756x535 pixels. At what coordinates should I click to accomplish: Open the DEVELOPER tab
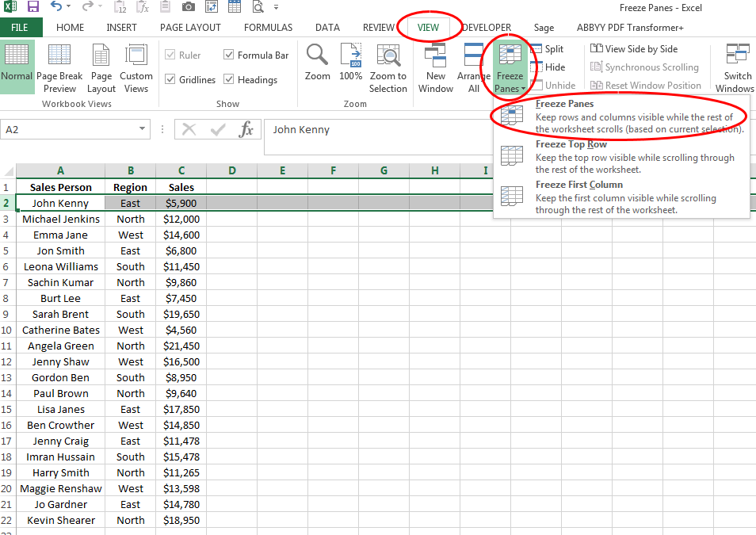pyautogui.click(x=487, y=28)
